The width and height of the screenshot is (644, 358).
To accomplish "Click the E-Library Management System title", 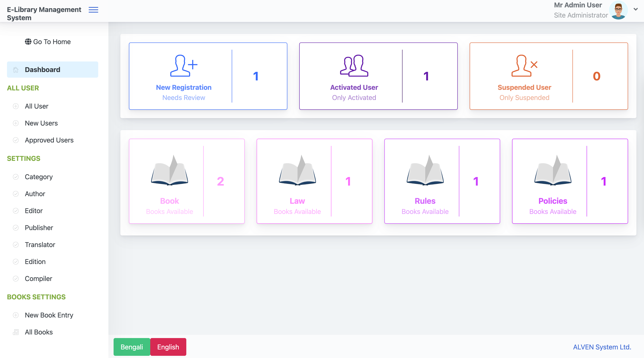I will [44, 14].
